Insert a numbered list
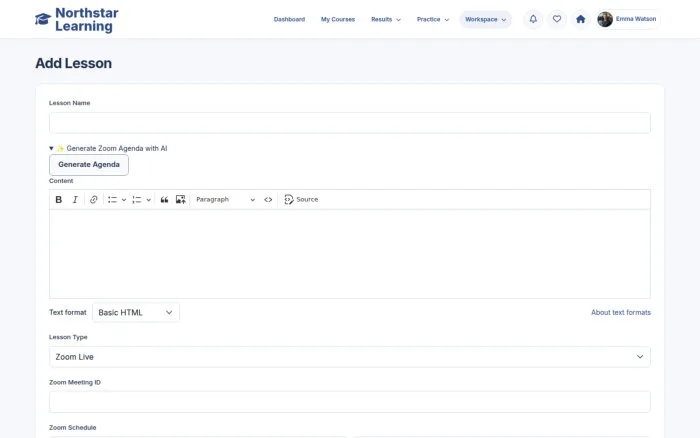This screenshot has height=438, width=700. click(137, 200)
